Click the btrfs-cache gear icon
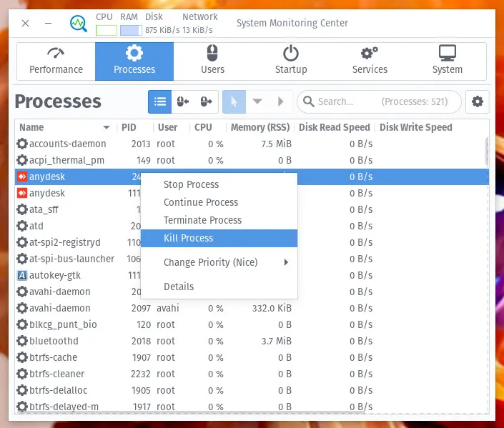Screen dimensions: 504x428 22,357
